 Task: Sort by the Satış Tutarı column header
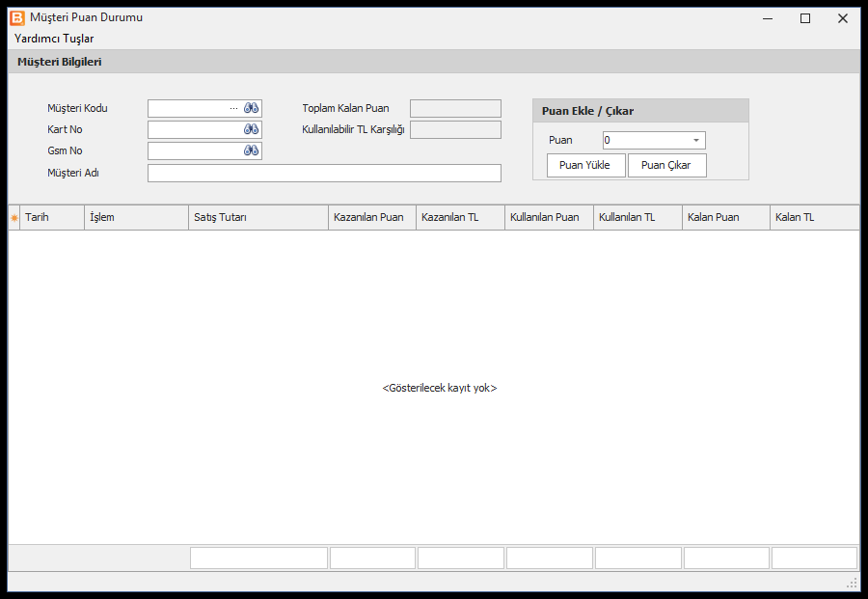[x=258, y=218]
